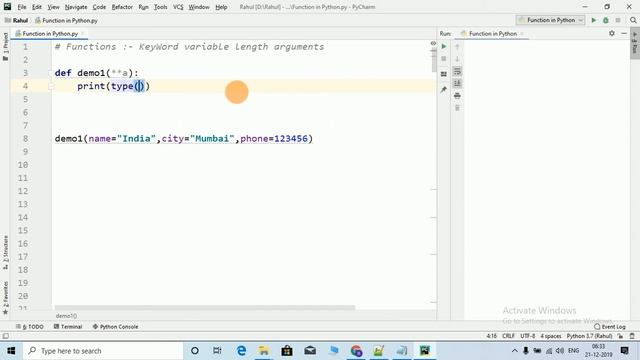Open Microsoft Edge from taskbar
This screenshot has height=360, width=640.
(x=241, y=351)
